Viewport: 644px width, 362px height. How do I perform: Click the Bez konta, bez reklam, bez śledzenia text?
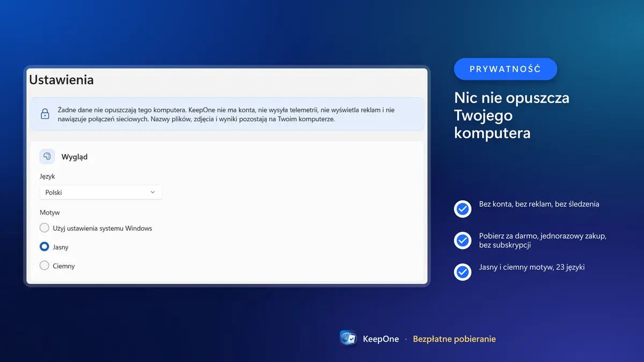click(x=539, y=204)
